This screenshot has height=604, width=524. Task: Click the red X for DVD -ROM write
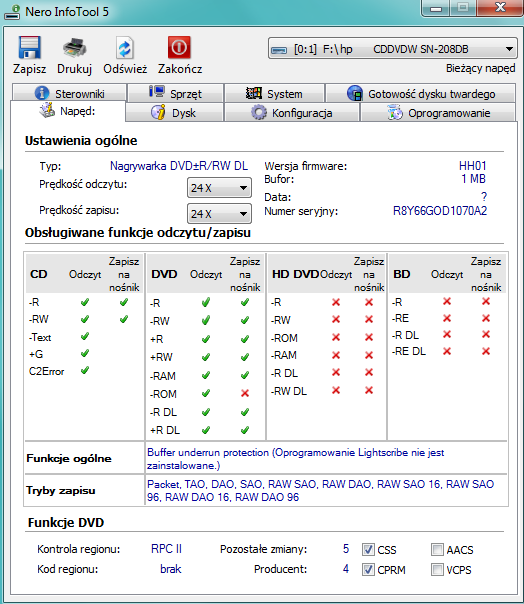click(245, 393)
